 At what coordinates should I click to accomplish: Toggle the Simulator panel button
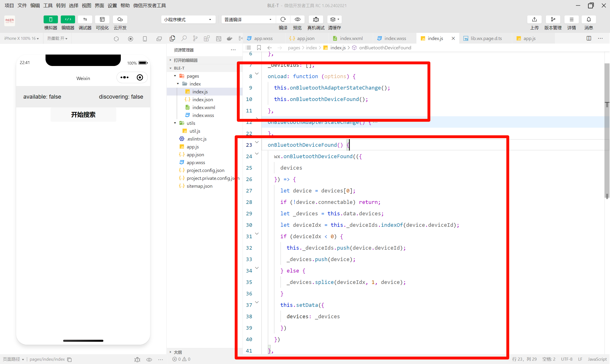[51, 19]
